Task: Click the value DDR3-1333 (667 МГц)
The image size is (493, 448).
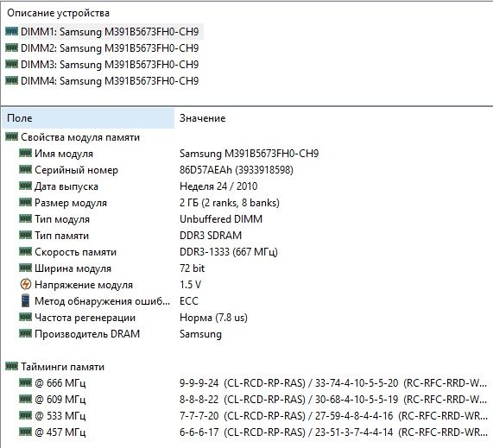Action: 229,251
